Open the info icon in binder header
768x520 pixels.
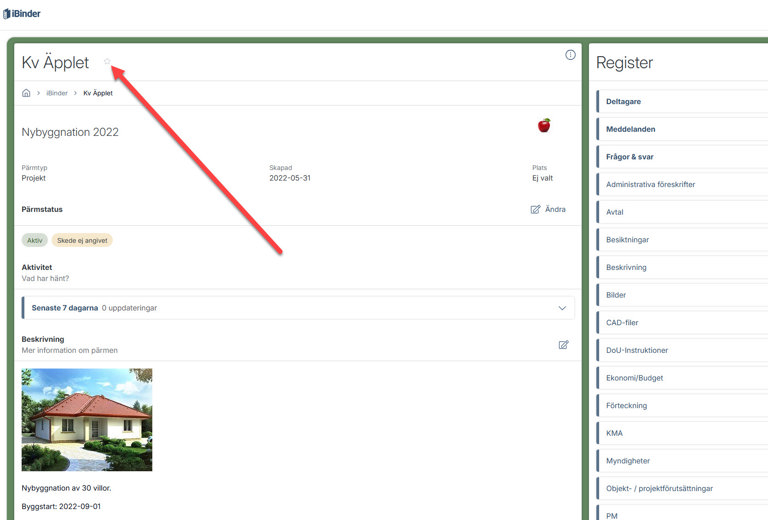(570, 55)
